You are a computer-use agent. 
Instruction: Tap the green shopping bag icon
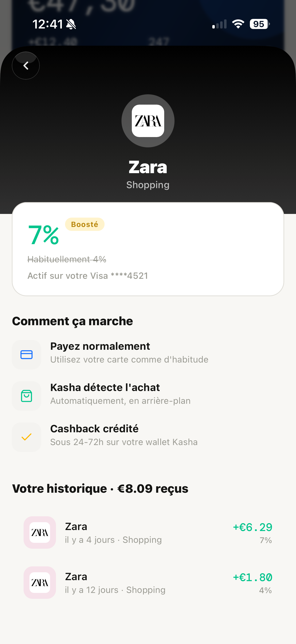click(x=27, y=396)
